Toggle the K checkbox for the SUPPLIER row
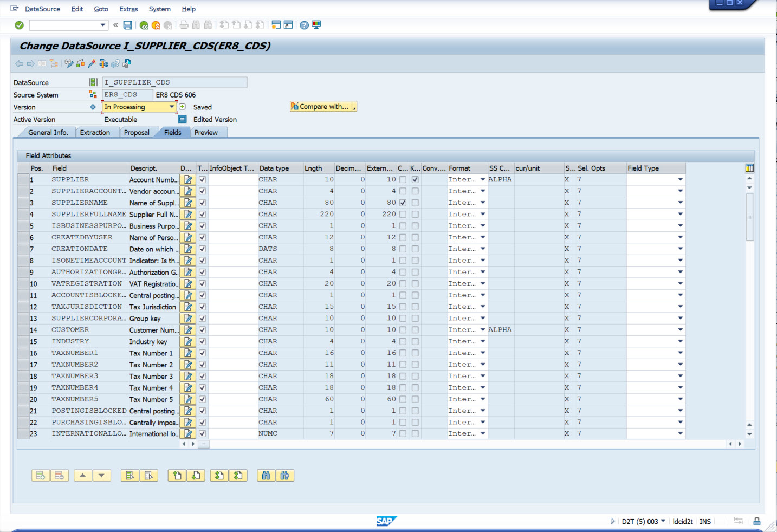 tap(415, 179)
